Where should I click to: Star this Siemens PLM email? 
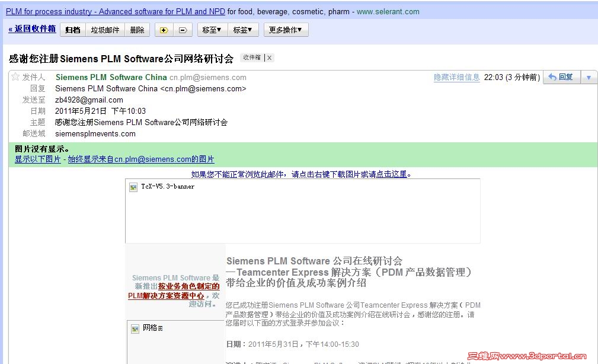click(x=15, y=76)
